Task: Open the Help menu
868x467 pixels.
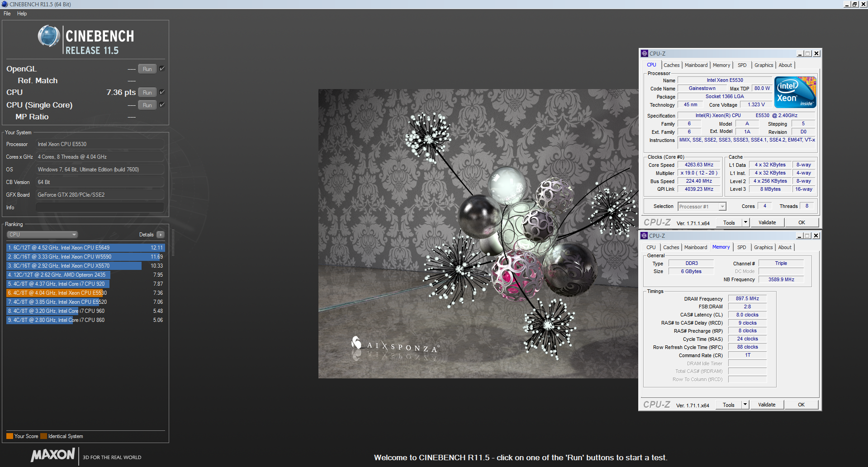Action: coord(22,14)
